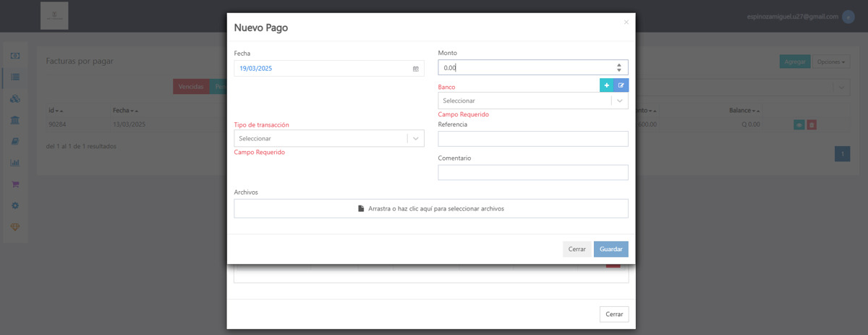
Task: Focus the Referencia input field
Action: pyautogui.click(x=533, y=139)
